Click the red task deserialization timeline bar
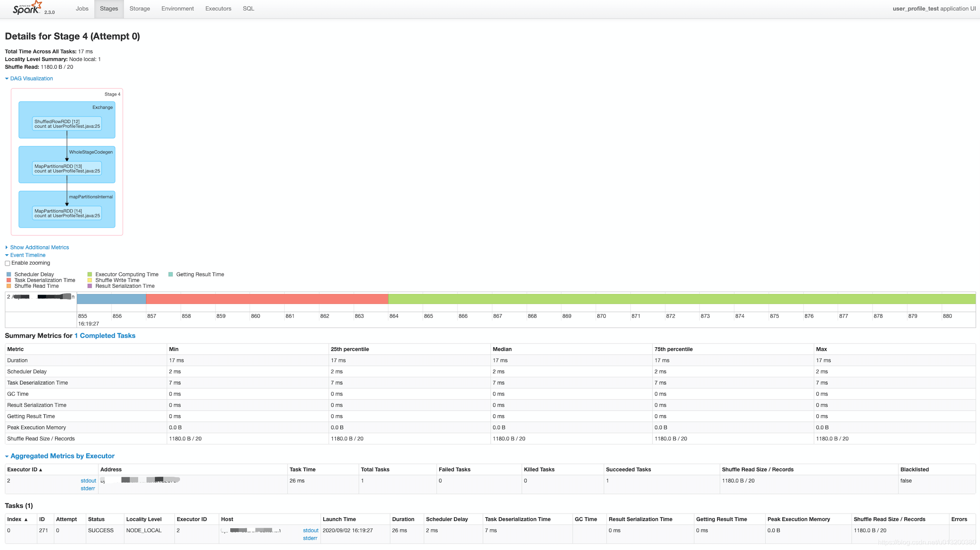This screenshot has width=980, height=550. pos(267,299)
